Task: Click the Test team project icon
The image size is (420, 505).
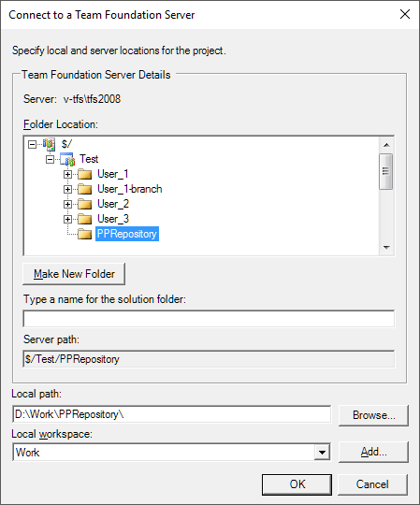Action: point(67,159)
